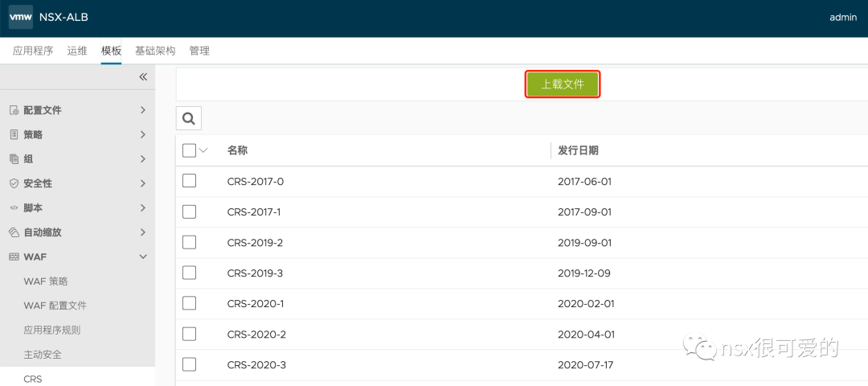868x386 pixels.
Task: Open the 运维 tab
Action: [77, 51]
